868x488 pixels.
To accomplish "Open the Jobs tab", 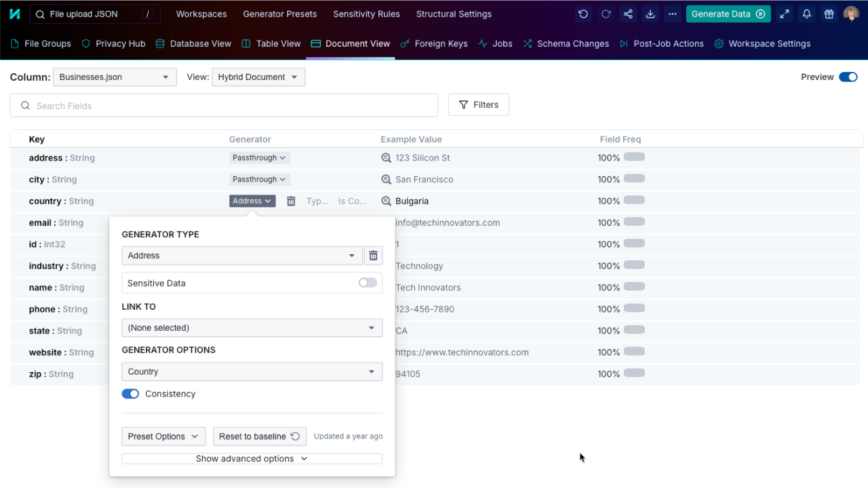I will (495, 43).
